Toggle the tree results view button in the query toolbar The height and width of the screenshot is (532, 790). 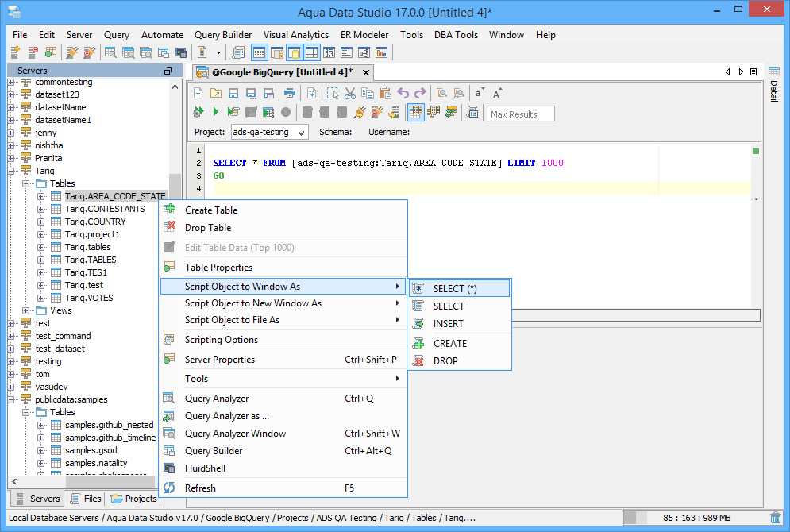coord(434,112)
